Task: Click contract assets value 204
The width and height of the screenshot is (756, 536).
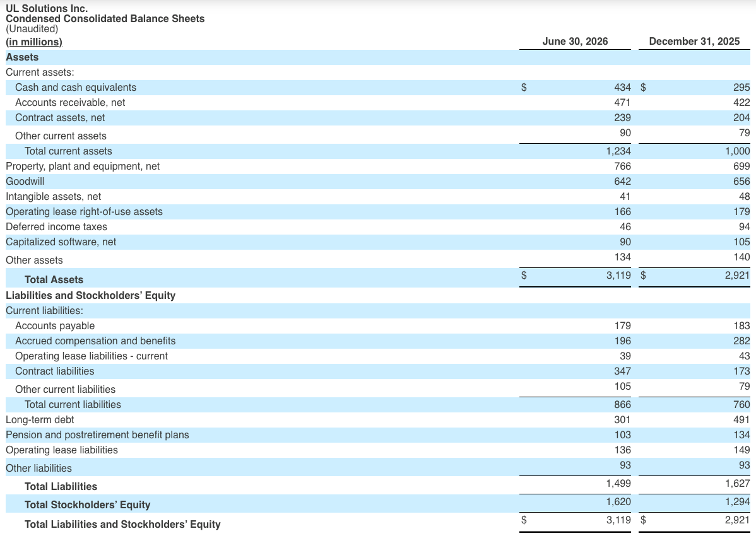Action: pyautogui.click(x=741, y=118)
